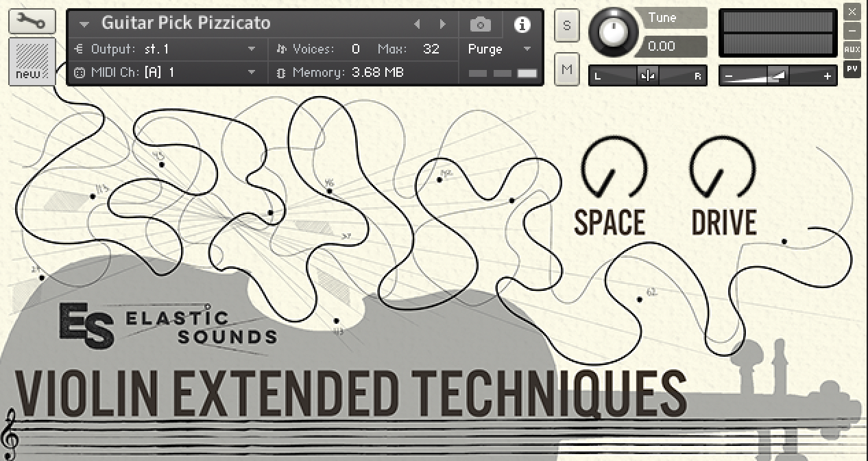Decrease volume with the minus button
868x461 pixels.
click(729, 76)
